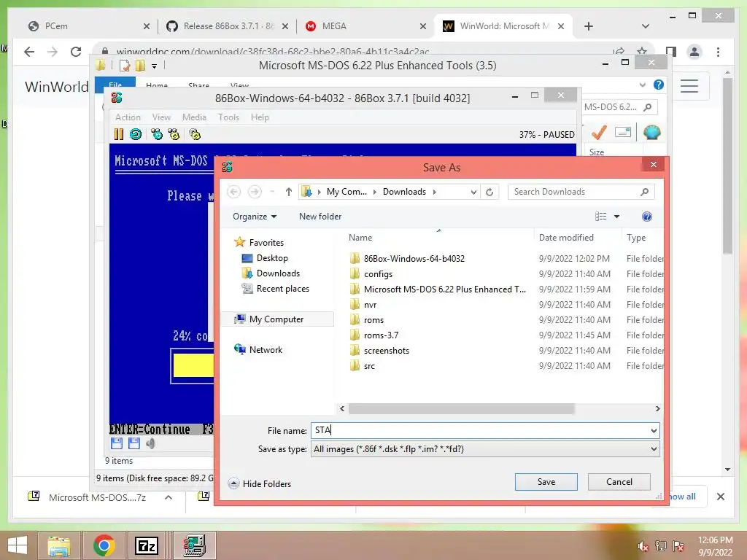747x560 pixels.
Task: Switch to the MEGA browser tab
Action: [x=363, y=26]
